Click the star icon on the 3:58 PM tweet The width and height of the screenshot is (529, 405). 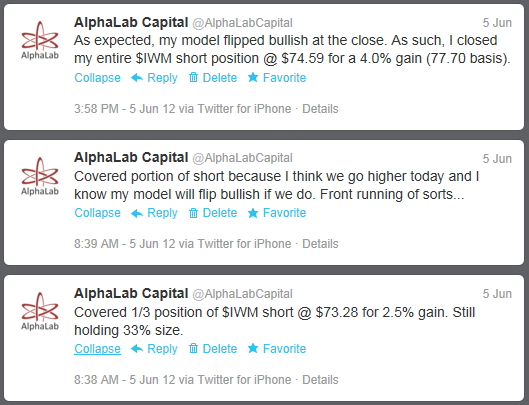pos(253,78)
